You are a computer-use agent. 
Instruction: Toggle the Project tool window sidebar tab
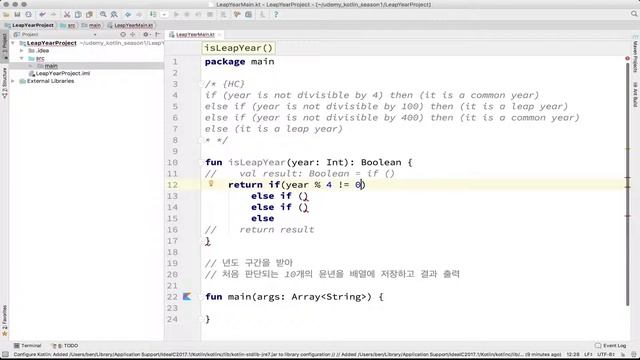point(4,47)
